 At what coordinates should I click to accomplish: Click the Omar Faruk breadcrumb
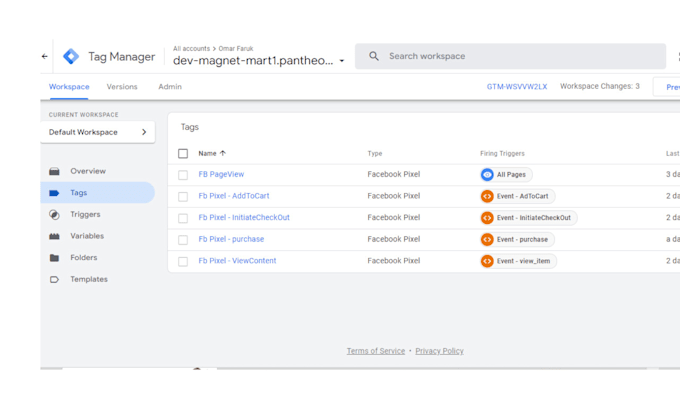click(x=236, y=49)
